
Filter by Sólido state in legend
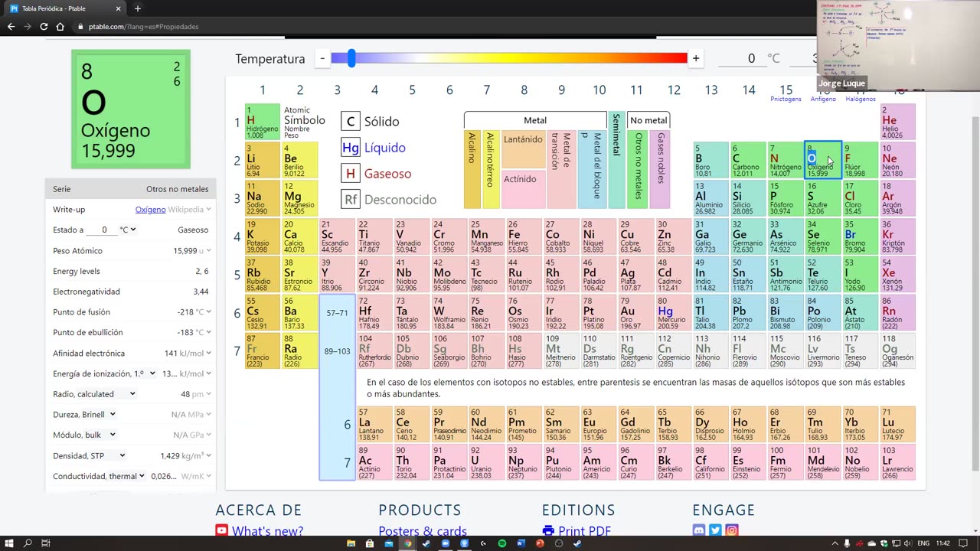pyautogui.click(x=371, y=122)
